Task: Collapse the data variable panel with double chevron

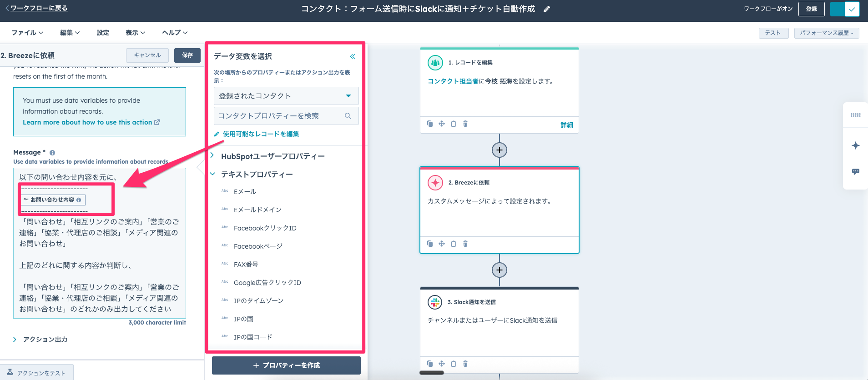Action: 352,56
